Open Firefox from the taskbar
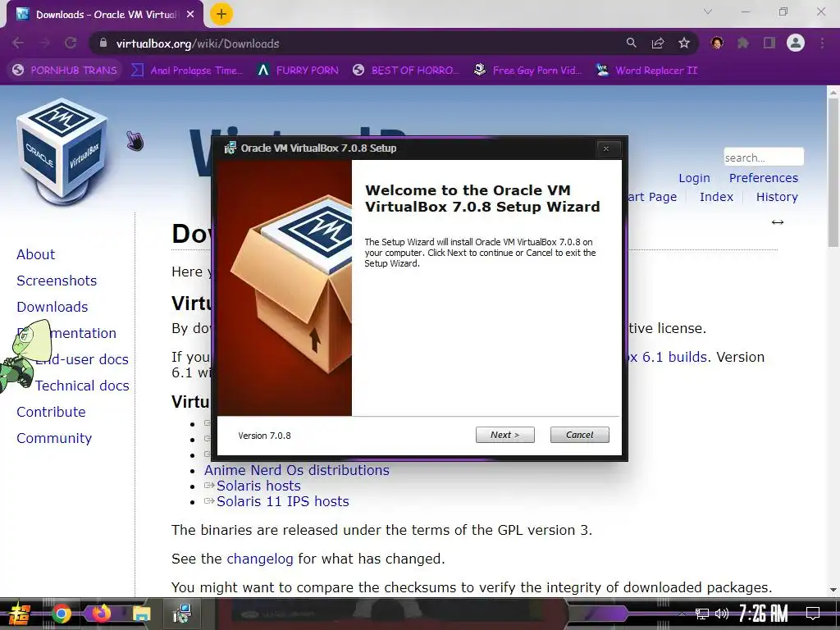This screenshot has height=630, width=840. (x=102, y=614)
